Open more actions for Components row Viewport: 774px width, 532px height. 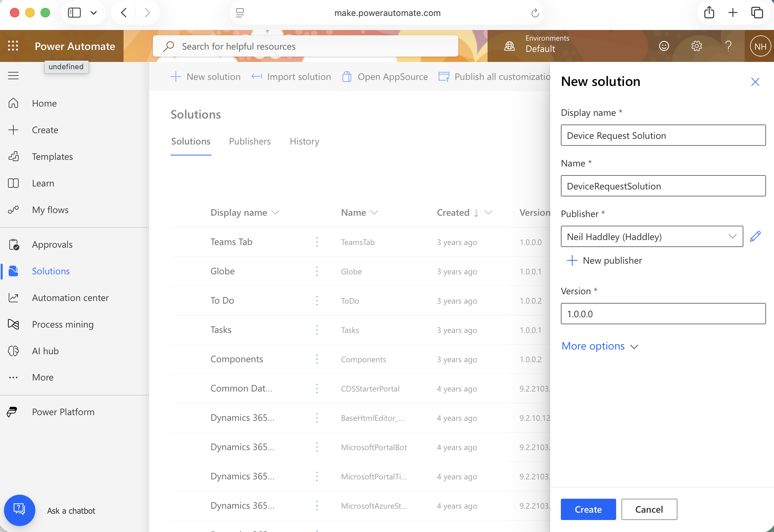tap(317, 359)
